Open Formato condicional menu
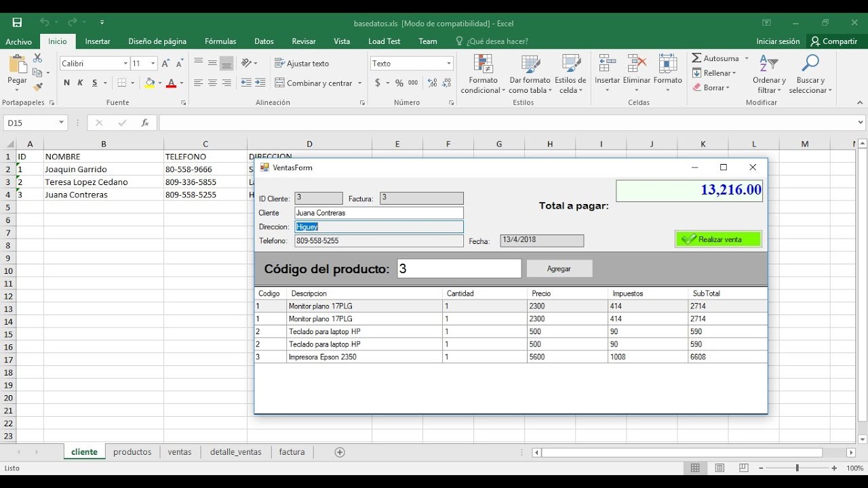This screenshot has height=488, width=868. tap(483, 75)
